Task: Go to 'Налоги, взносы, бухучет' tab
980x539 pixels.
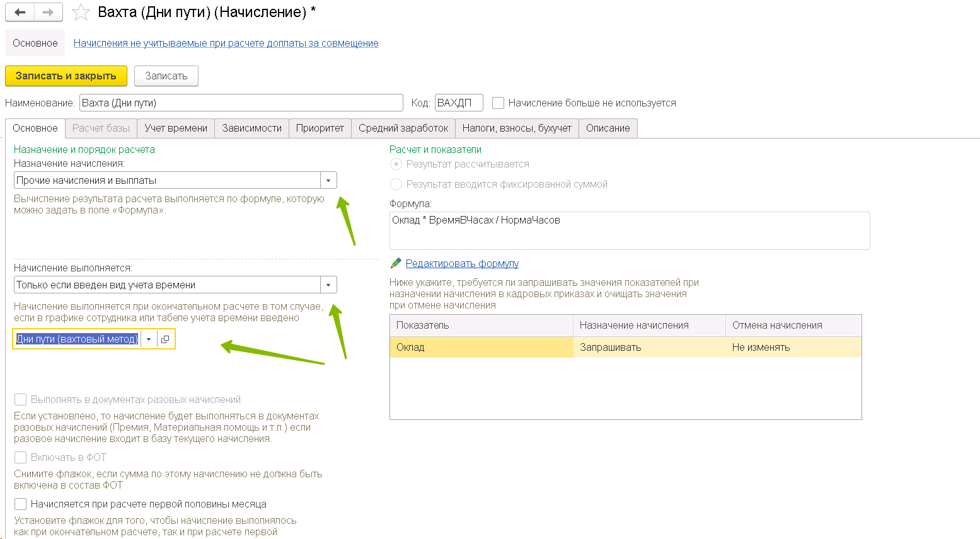Action: coord(517,128)
